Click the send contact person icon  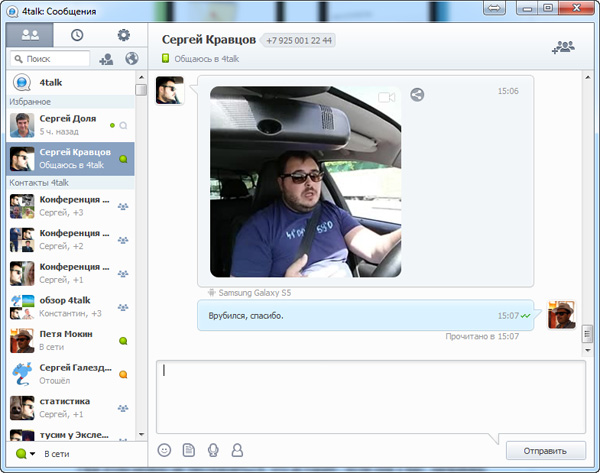pyautogui.click(x=237, y=450)
